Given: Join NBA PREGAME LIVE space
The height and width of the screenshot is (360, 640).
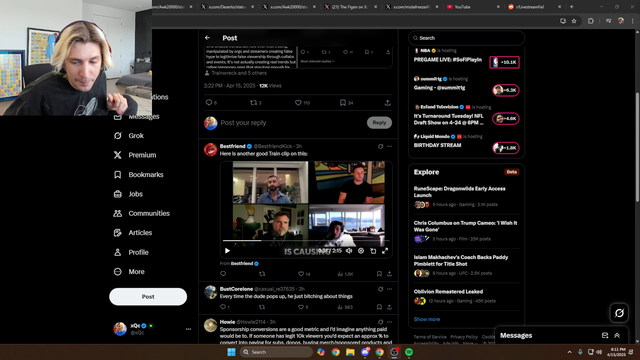Looking at the screenshot, I should (x=504, y=62).
